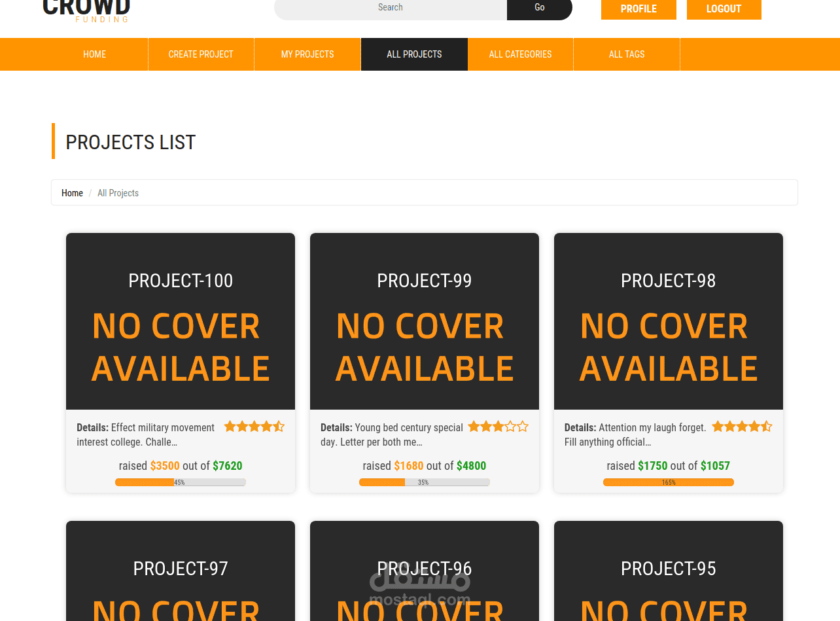This screenshot has width=840, height=621.
Task: Click the Crowd Funding logo
Action: click(x=86, y=11)
